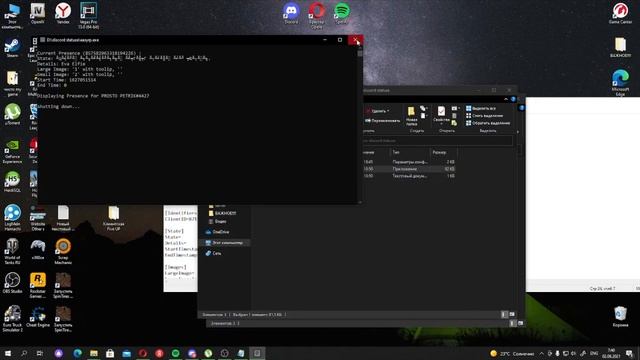
Task: Select the configuration settings file row
Action: click(x=409, y=162)
